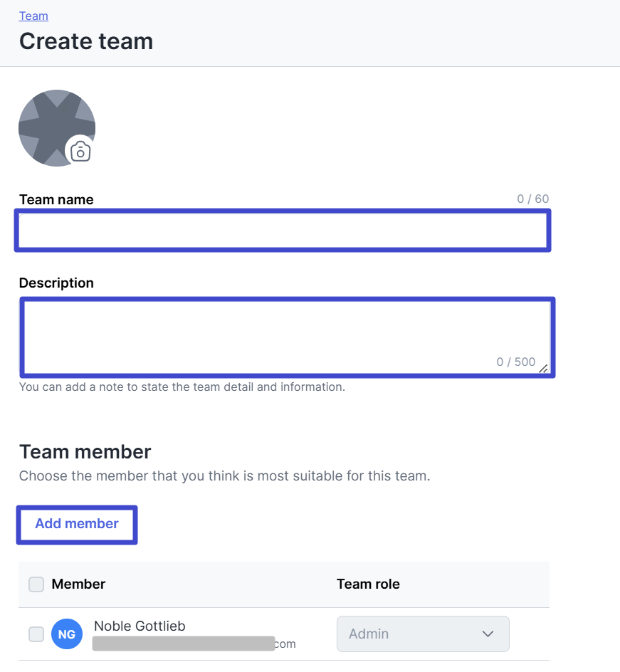Click the Description box resize handle
620x672 pixels.
click(543, 368)
